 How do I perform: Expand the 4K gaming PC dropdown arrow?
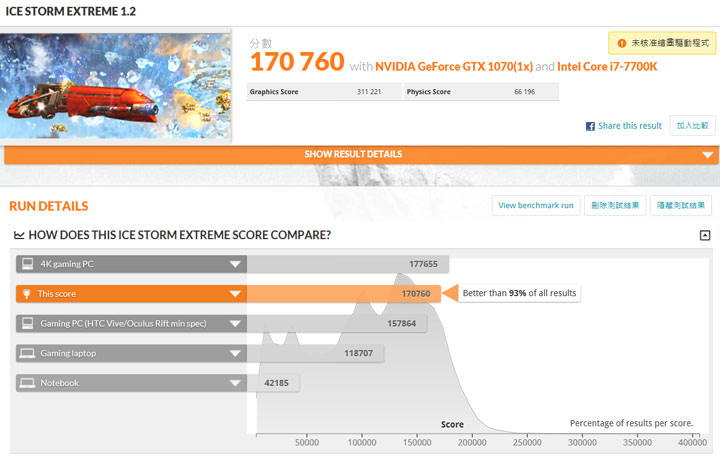pos(235,265)
